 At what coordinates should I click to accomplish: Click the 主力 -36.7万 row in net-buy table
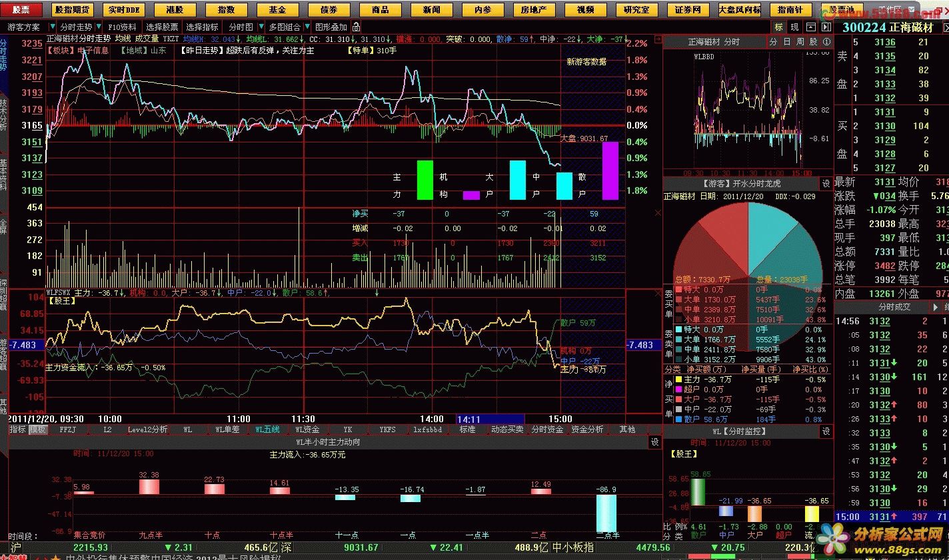tap(748, 380)
